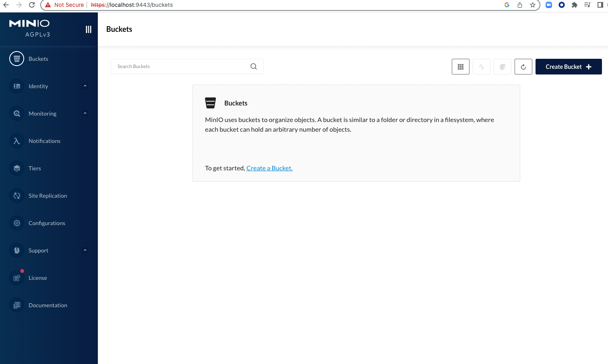The width and height of the screenshot is (608, 364).
Task: Collapse sidebar using the menu toggle icon
Action: click(89, 29)
